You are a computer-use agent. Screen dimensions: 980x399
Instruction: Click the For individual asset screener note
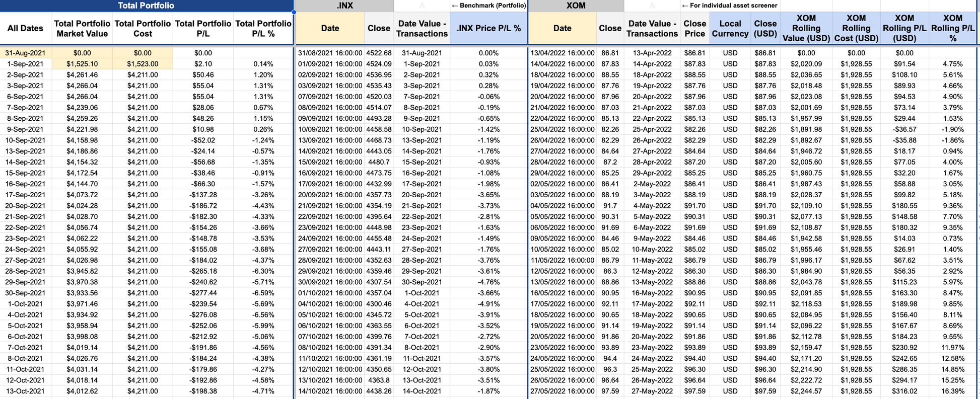tap(729, 6)
